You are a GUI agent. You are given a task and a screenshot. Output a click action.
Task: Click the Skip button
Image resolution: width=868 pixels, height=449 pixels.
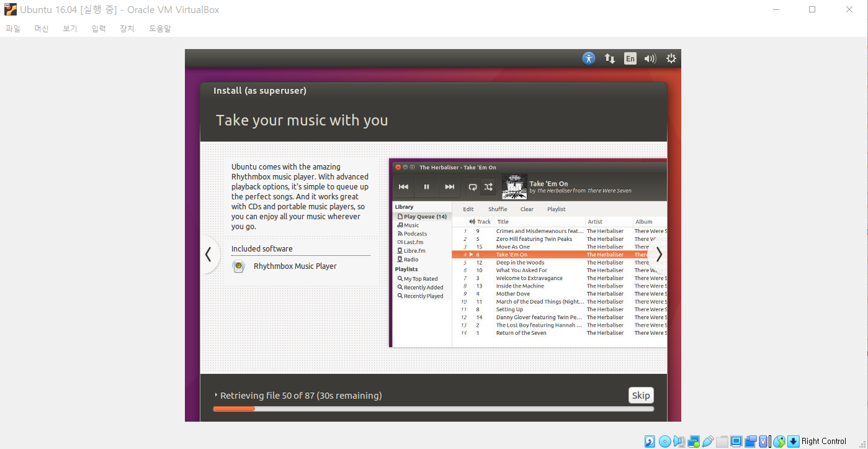coord(641,395)
